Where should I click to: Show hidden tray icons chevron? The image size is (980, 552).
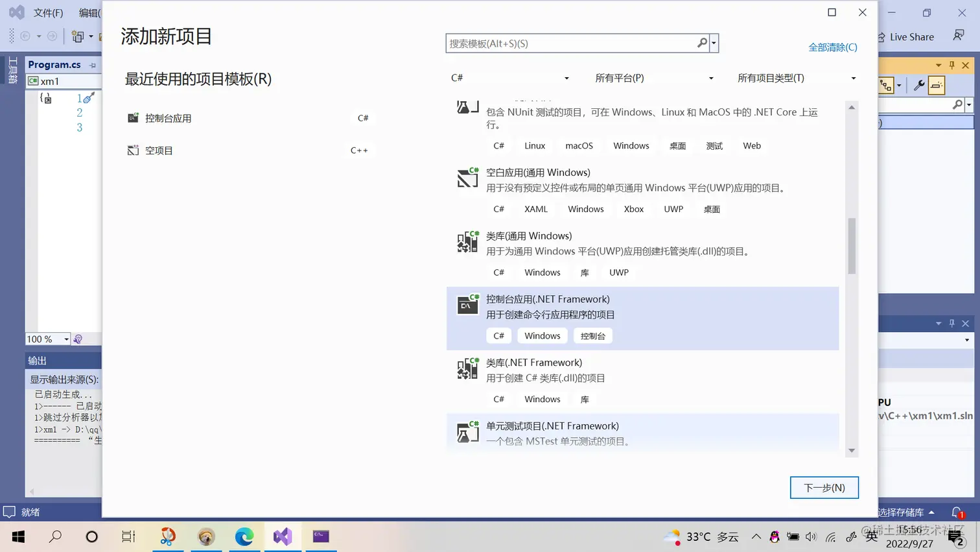(x=756, y=537)
